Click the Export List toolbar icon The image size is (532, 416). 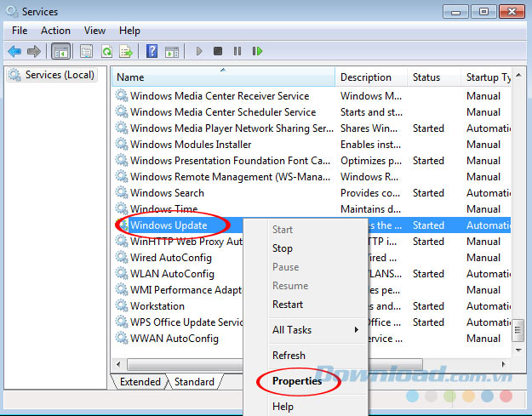point(126,52)
